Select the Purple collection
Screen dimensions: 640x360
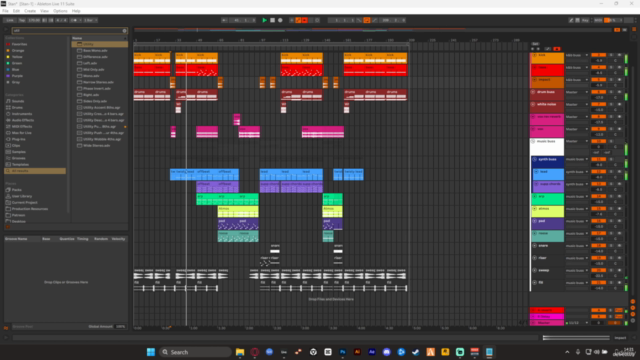17,76
